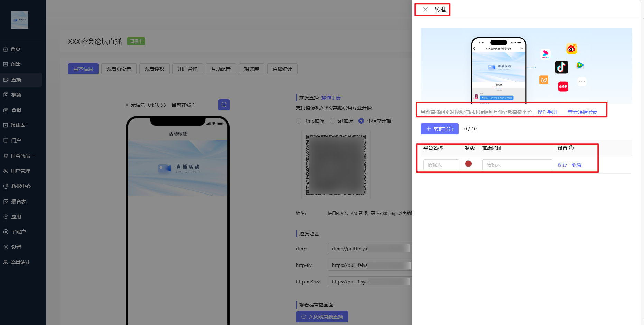Click the 转推平台 add button

(439, 129)
